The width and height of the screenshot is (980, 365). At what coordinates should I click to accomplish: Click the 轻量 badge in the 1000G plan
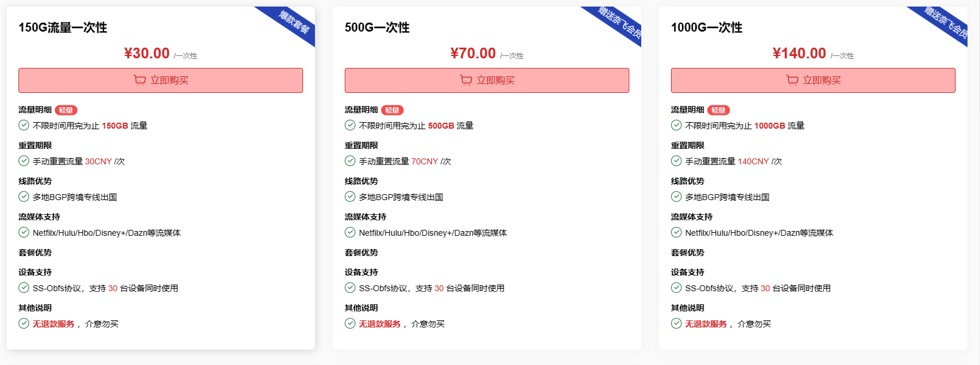pyautogui.click(x=719, y=110)
